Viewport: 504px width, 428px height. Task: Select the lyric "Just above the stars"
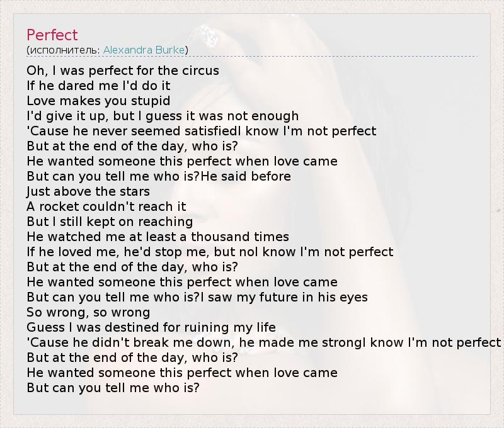point(88,191)
